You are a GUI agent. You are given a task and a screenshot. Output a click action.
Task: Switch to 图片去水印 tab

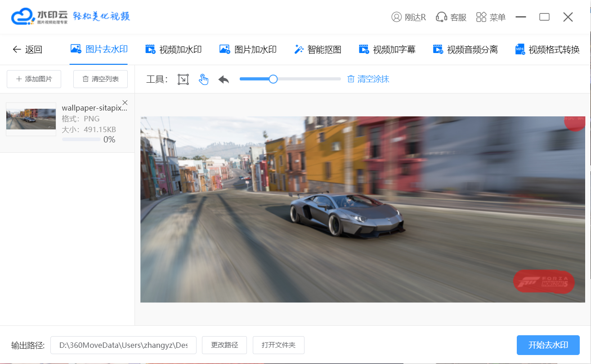[99, 49]
